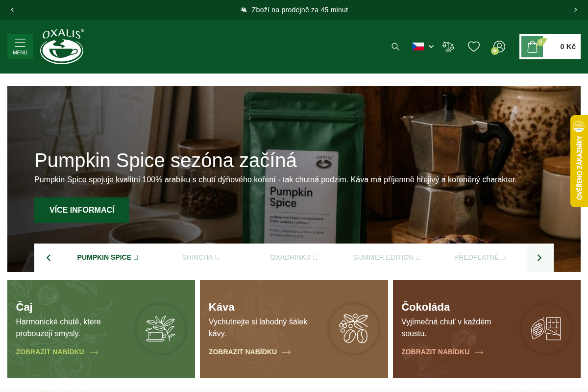The image size is (588, 392).
Task: Click the Čokoláda category heading
Action: (x=426, y=307)
